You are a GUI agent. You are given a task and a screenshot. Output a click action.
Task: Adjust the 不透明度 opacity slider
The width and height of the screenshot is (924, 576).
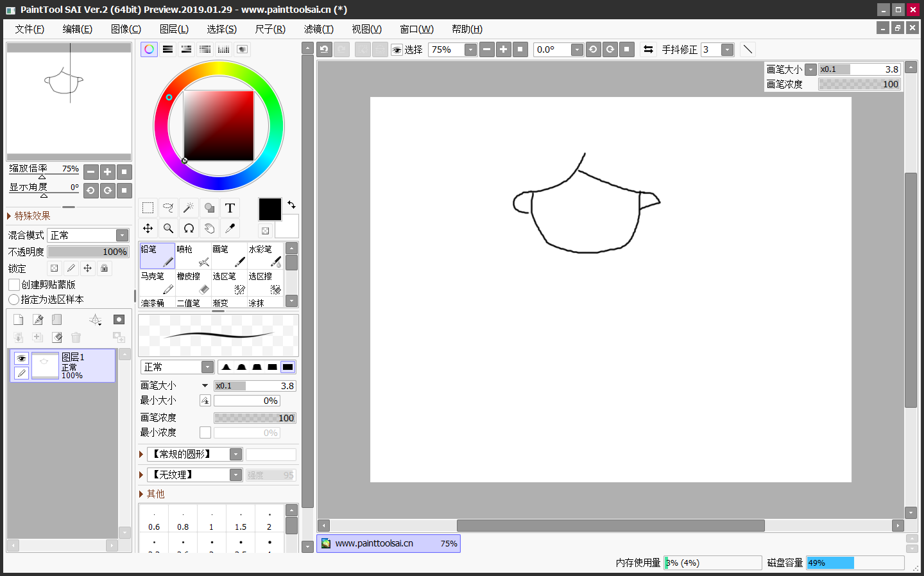[x=89, y=252]
